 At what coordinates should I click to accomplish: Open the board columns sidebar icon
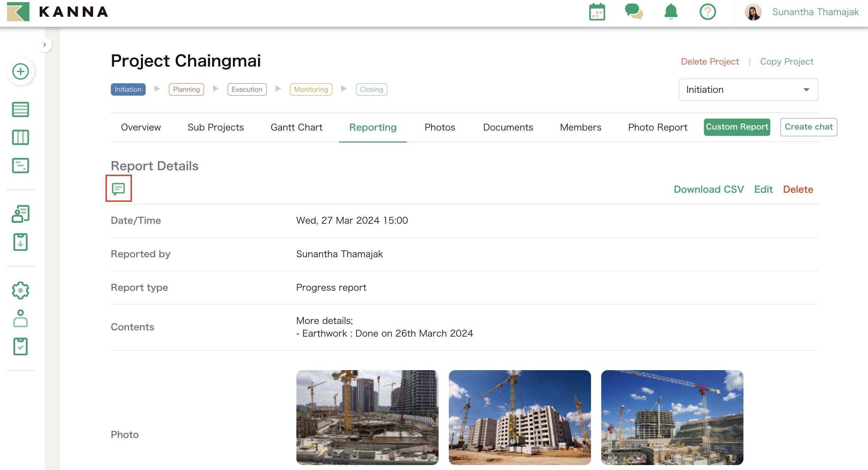pyautogui.click(x=20, y=137)
